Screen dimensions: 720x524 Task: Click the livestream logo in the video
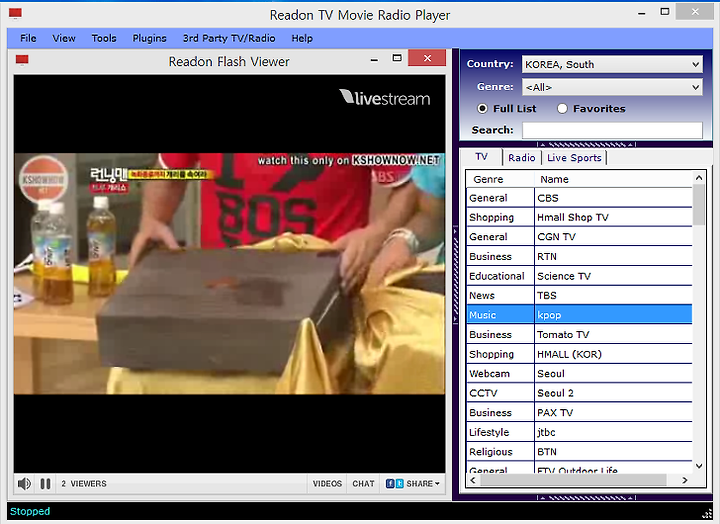click(x=385, y=97)
